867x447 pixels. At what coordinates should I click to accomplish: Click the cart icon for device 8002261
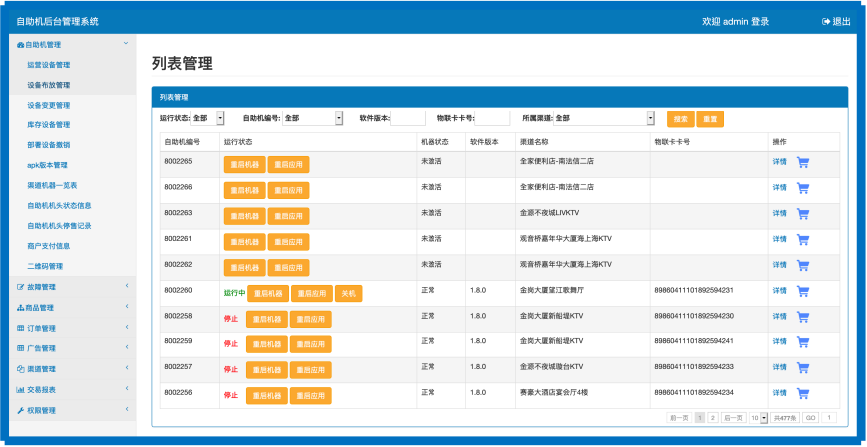tap(803, 239)
